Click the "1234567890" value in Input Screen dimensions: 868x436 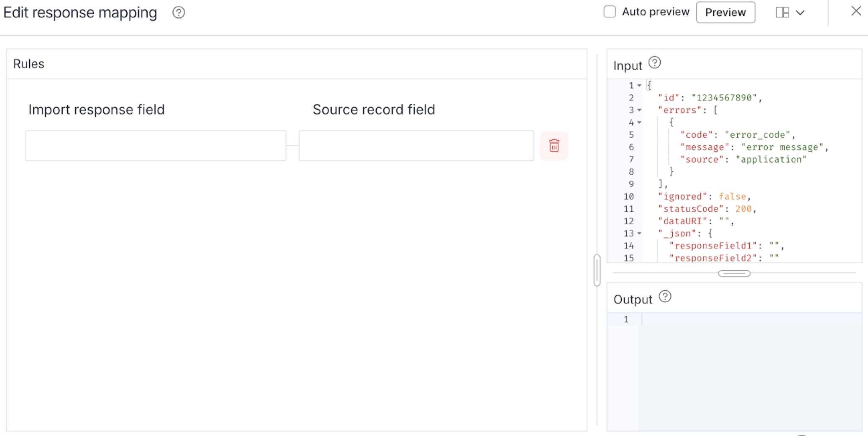point(725,98)
